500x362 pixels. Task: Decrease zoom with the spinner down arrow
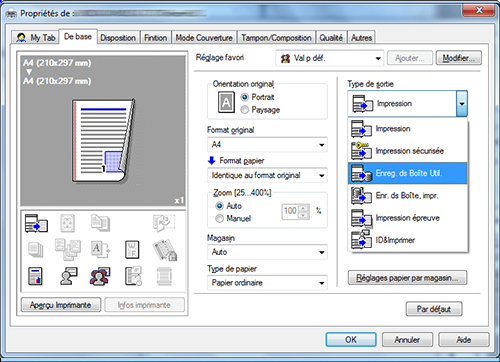coord(303,215)
